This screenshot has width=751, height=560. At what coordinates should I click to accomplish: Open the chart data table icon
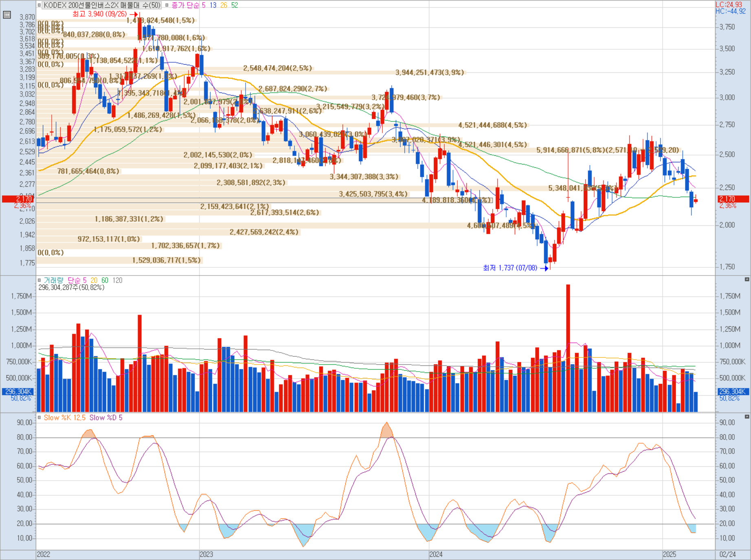[x=7, y=15]
